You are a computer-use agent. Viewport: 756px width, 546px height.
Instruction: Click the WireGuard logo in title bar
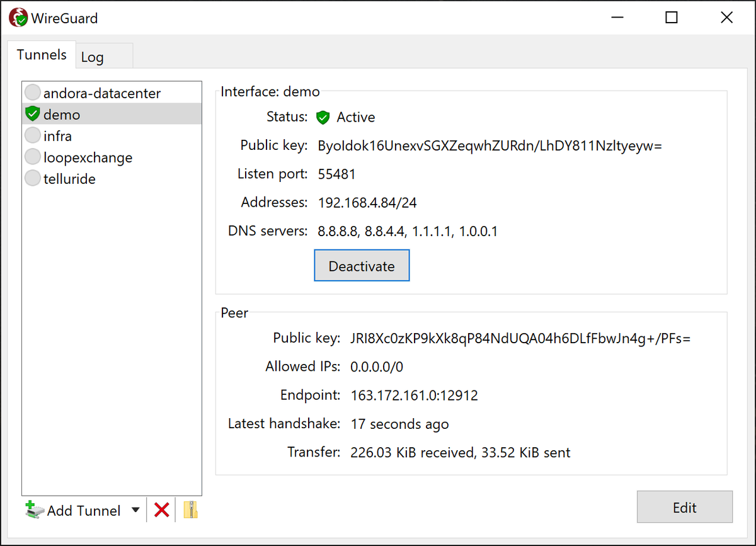pyautogui.click(x=18, y=18)
